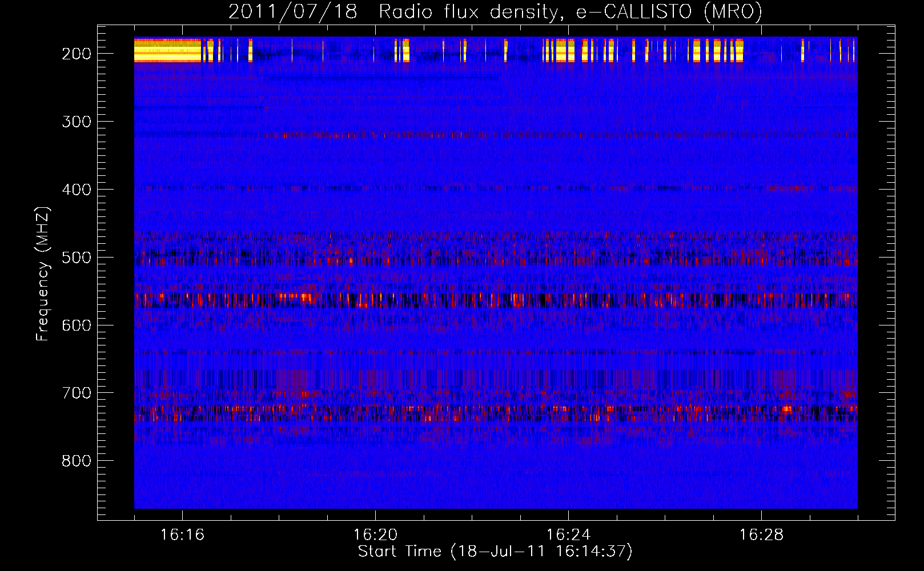Select the 'Frequency (MHZ)' y-axis label

click(43, 274)
